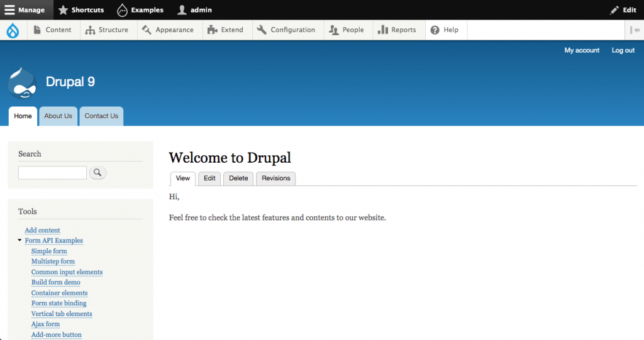Viewport: 644px width, 340px height.
Task: Open the Add-more button link
Action: (56, 335)
